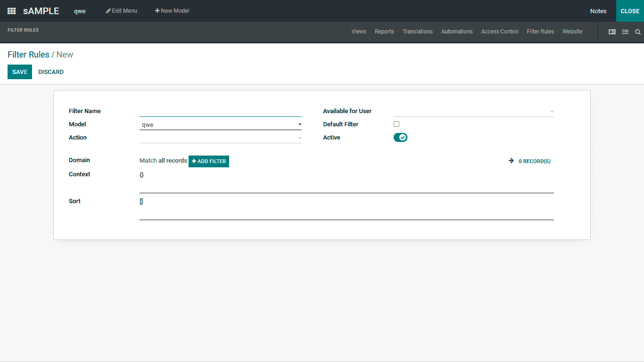Screen dimensions: 644x362
Task: Select the Website menu item
Action: (572, 32)
